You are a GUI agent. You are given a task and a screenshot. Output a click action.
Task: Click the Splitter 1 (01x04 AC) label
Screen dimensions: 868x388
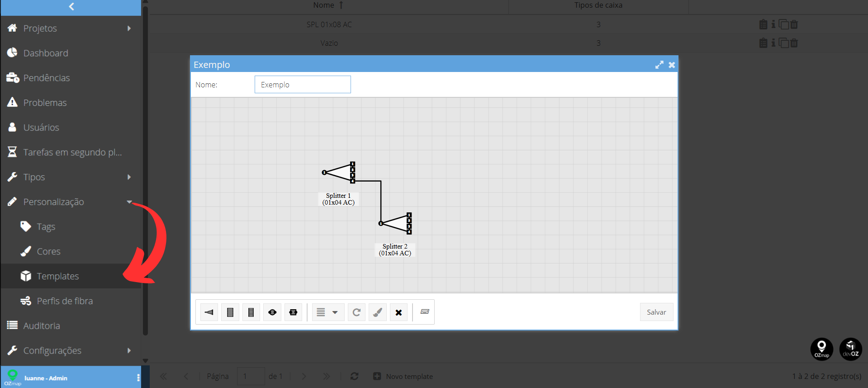click(x=338, y=199)
